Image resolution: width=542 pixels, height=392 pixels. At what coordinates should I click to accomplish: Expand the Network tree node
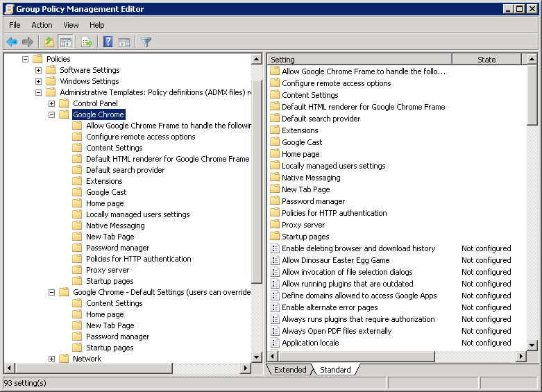pyautogui.click(x=51, y=359)
